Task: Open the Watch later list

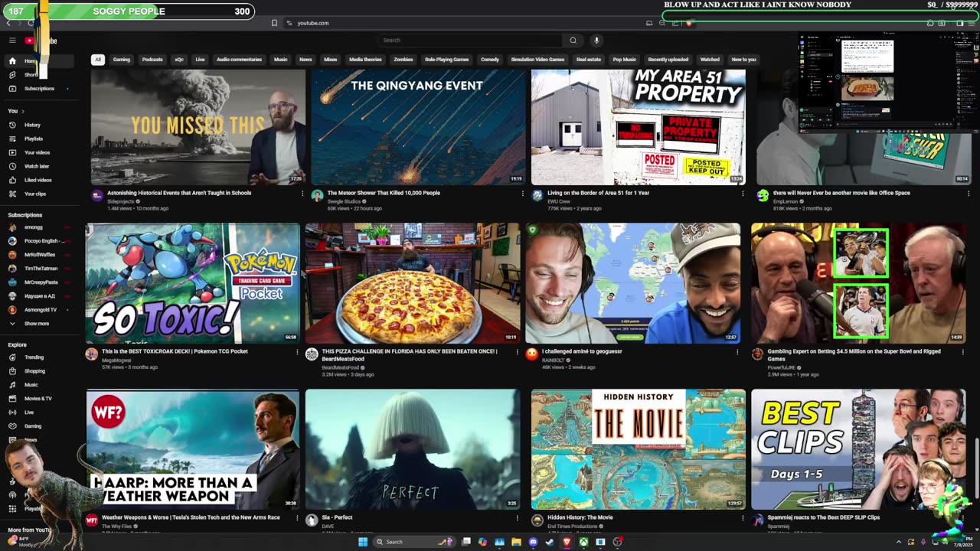Action: [x=37, y=166]
